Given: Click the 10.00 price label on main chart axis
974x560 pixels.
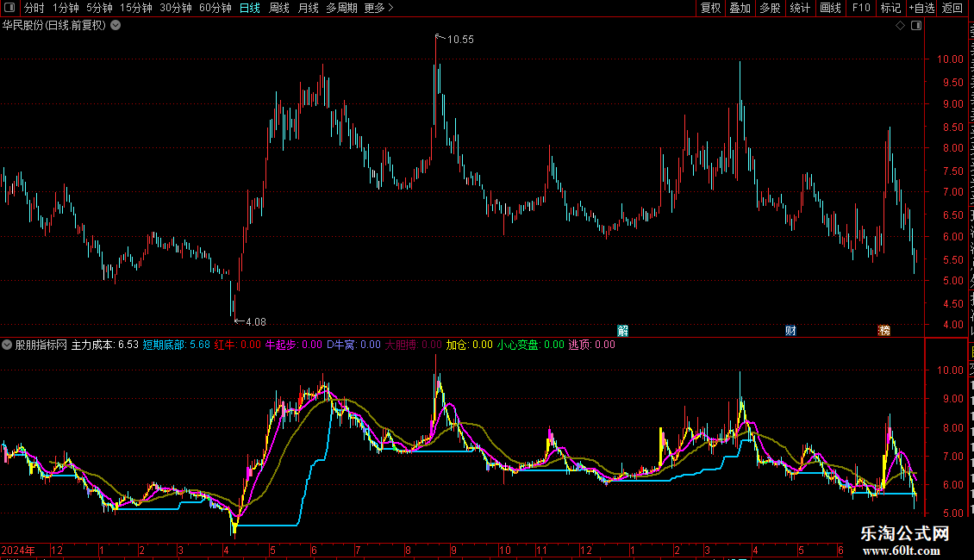Looking at the screenshot, I should click(x=951, y=59).
